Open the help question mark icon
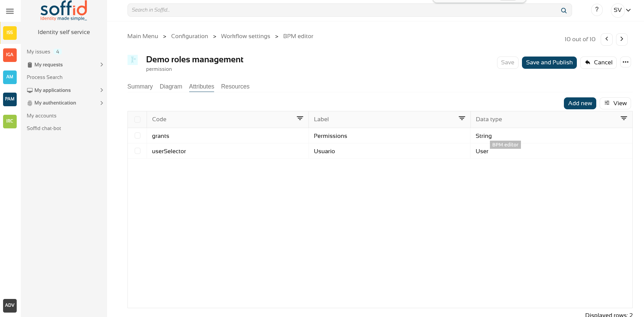Image resolution: width=644 pixels, height=317 pixels. coord(597,10)
